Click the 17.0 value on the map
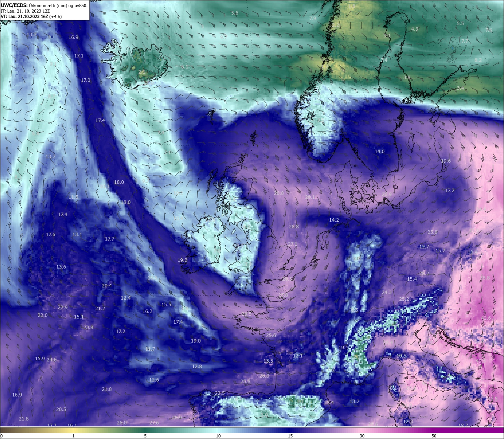 point(85,80)
